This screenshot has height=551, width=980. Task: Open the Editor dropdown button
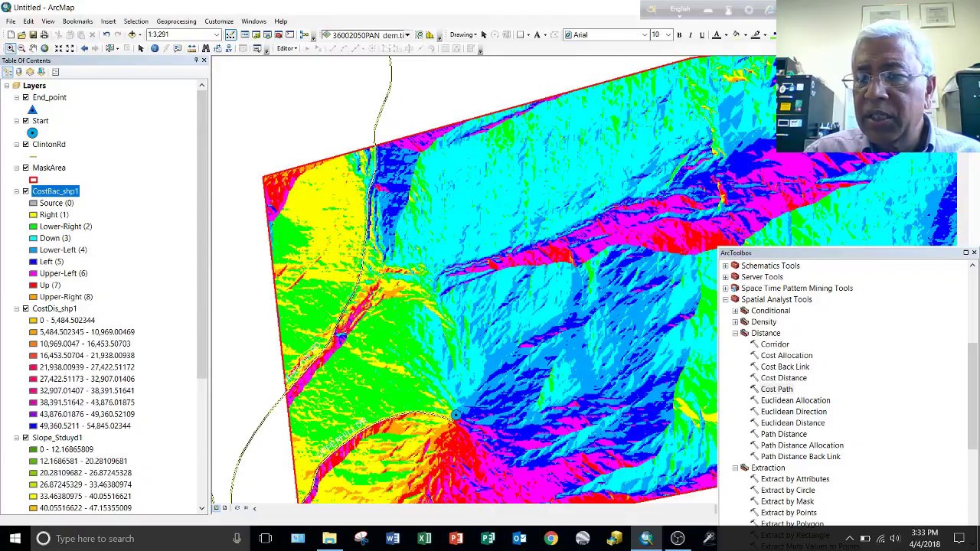287,49
